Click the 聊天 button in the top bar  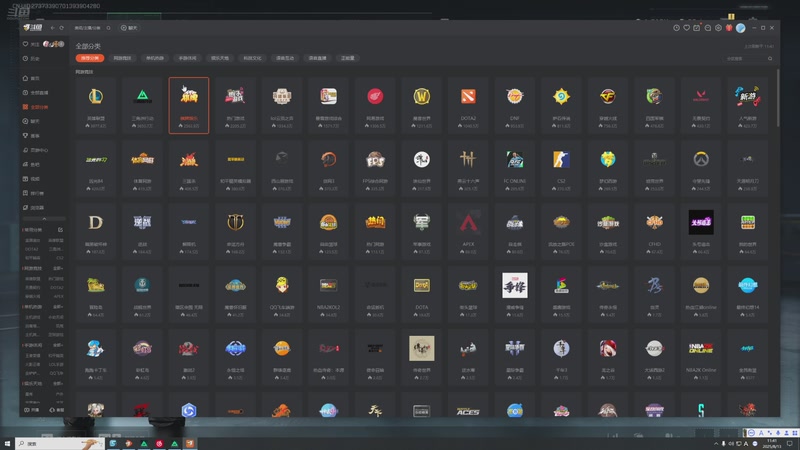129,28
